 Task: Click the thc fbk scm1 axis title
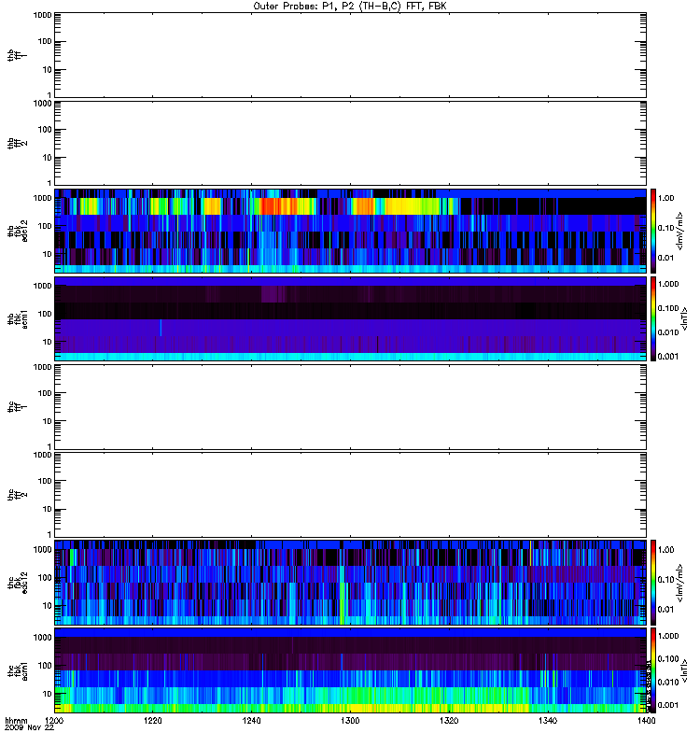coord(17,670)
